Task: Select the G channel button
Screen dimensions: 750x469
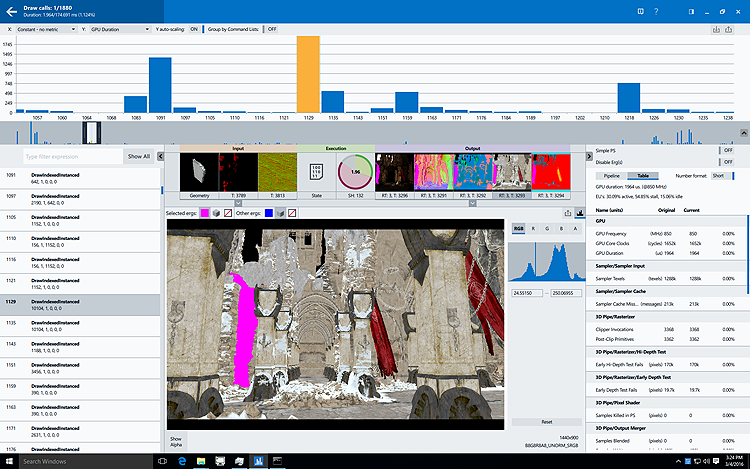Action: (x=547, y=229)
